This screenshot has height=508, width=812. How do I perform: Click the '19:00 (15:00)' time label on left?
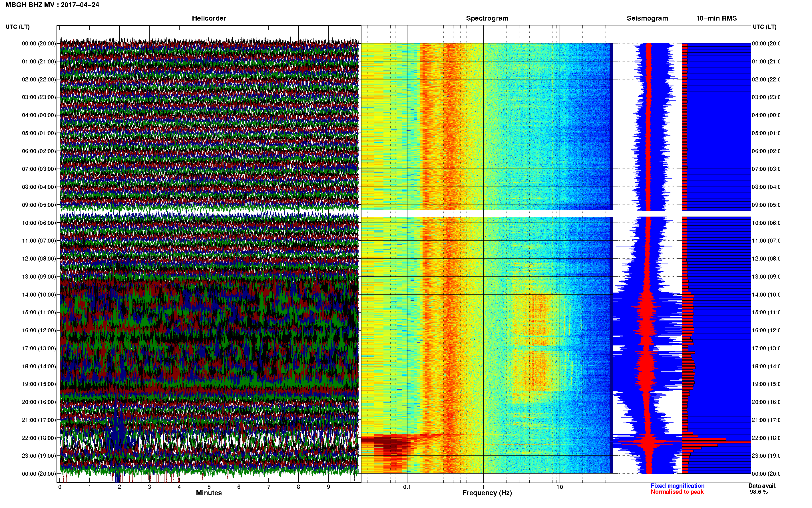coord(39,384)
